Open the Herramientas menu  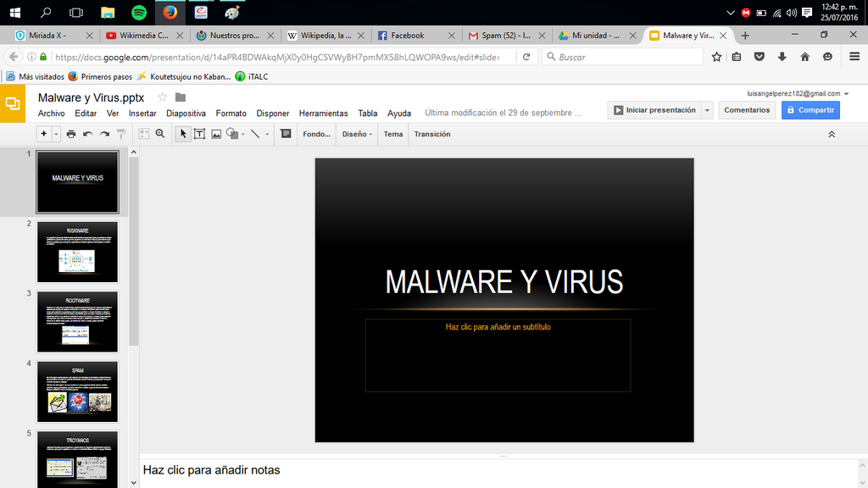(x=323, y=114)
